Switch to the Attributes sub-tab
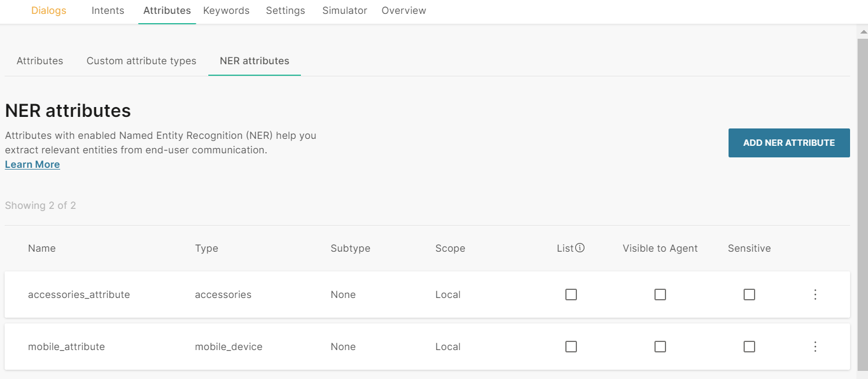 (x=40, y=61)
